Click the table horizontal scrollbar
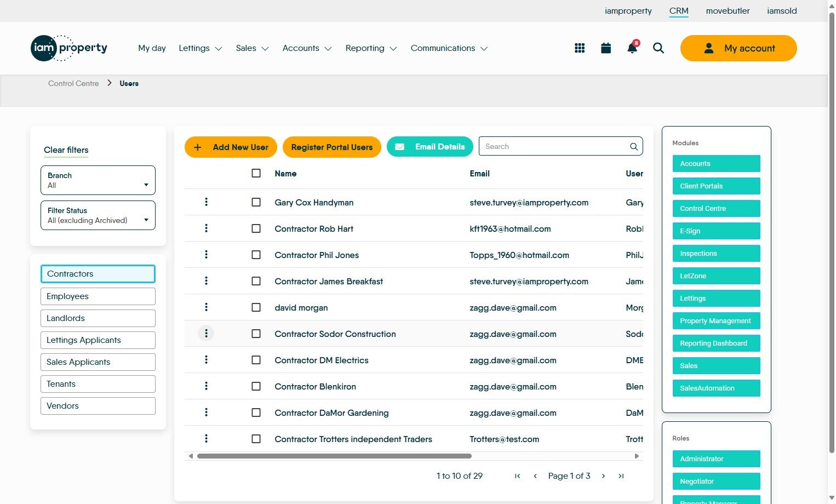 334,456
